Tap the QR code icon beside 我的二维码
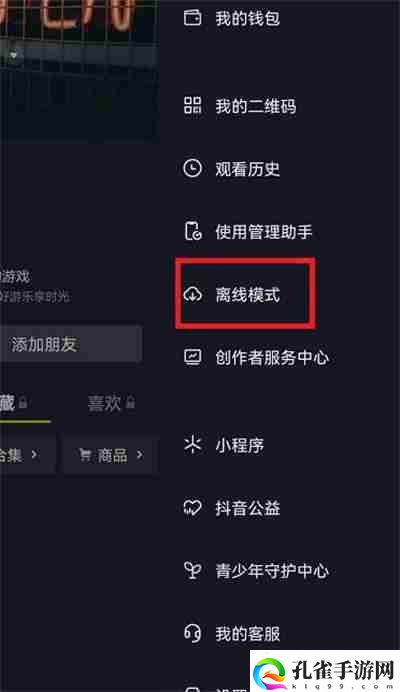 tap(192, 105)
